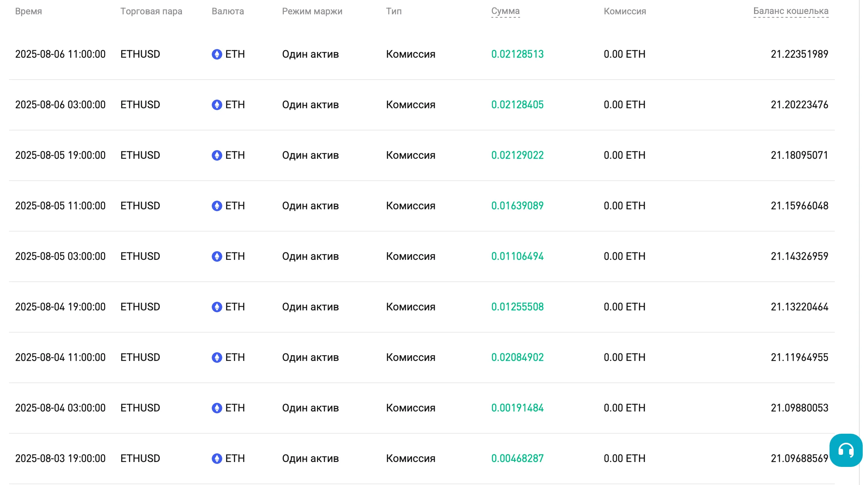
Task: Open the headset support chat button
Action: tap(846, 450)
